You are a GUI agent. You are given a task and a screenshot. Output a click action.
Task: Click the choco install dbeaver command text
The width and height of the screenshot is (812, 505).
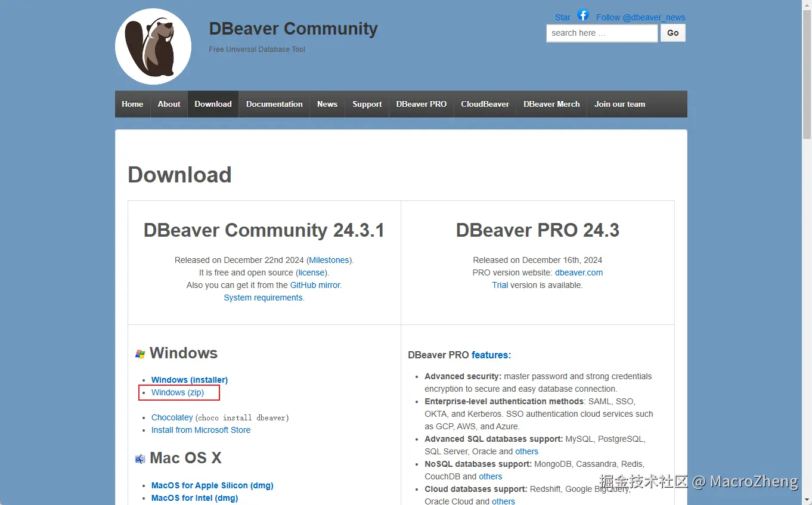242,418
